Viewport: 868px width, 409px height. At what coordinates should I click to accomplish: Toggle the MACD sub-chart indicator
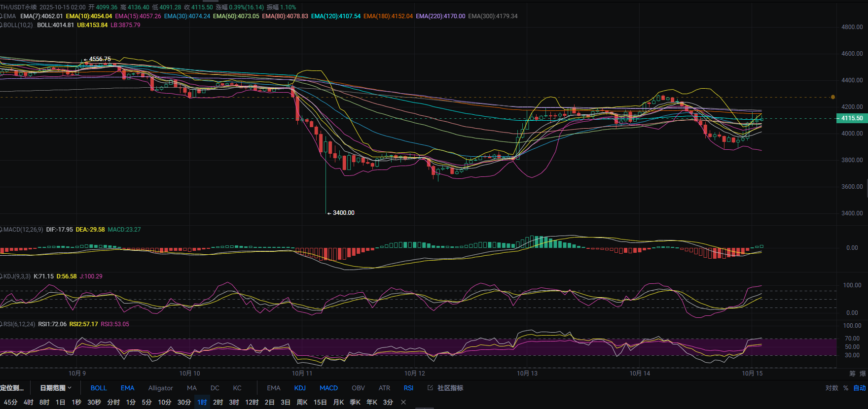coord(328,388)
